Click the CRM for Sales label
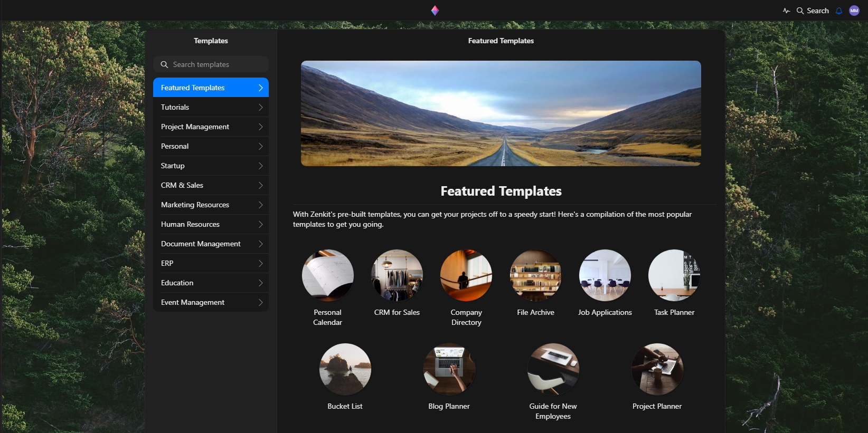 tap(397, 312)
